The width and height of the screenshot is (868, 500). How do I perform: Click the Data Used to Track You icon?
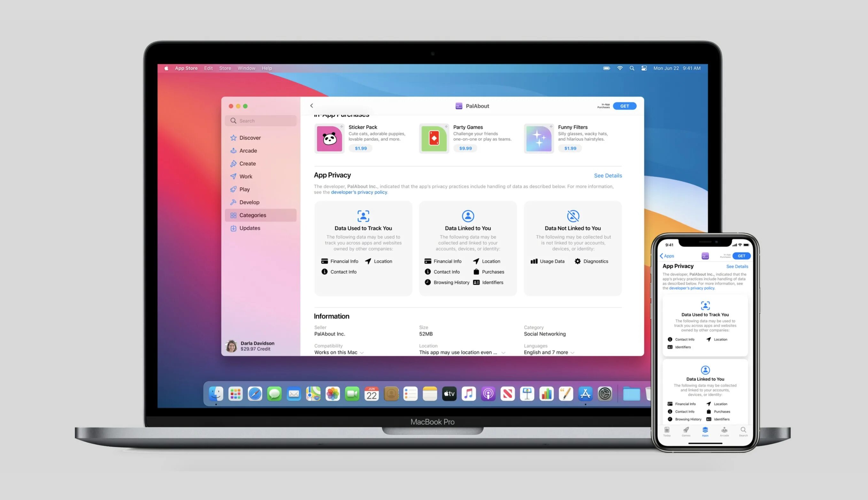tap(363, 215)
